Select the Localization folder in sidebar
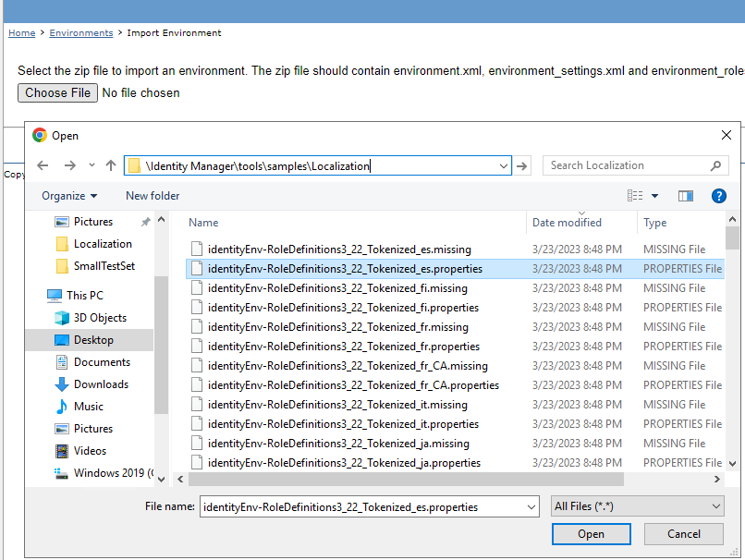This screenshot has width=745, height=560. pyautogui.click(x=103, y=244)
